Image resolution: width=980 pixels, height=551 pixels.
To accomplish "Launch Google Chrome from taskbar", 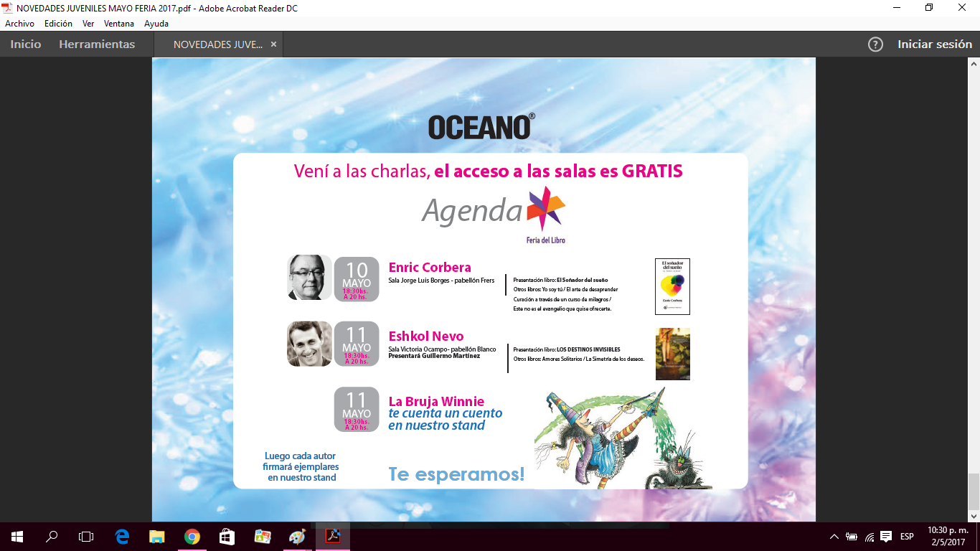I will click(x=192, y=537).
